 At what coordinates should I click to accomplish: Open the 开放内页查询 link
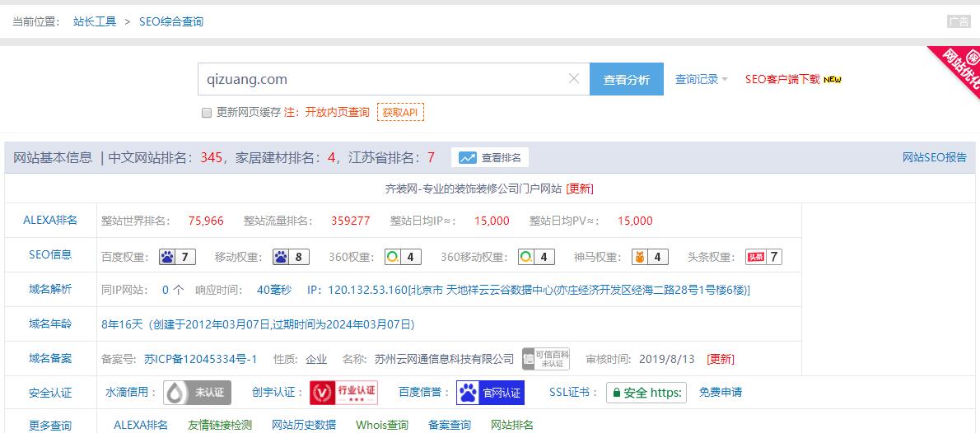337,113
